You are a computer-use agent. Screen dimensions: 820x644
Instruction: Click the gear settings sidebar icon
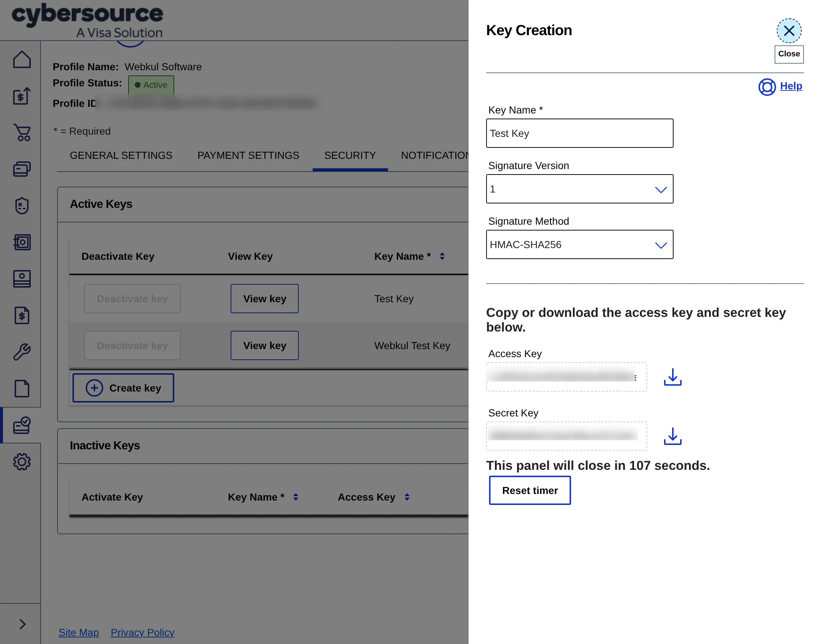(22, 461)
